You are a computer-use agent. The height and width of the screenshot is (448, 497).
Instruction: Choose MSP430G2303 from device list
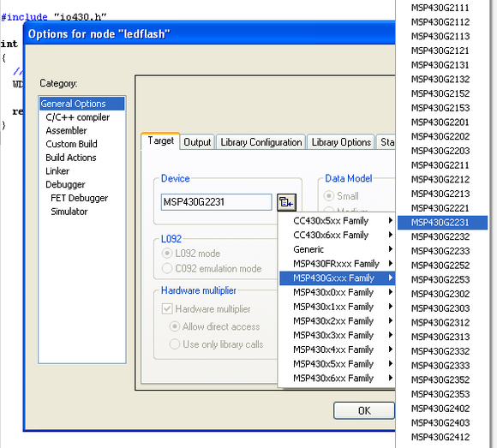442,308
